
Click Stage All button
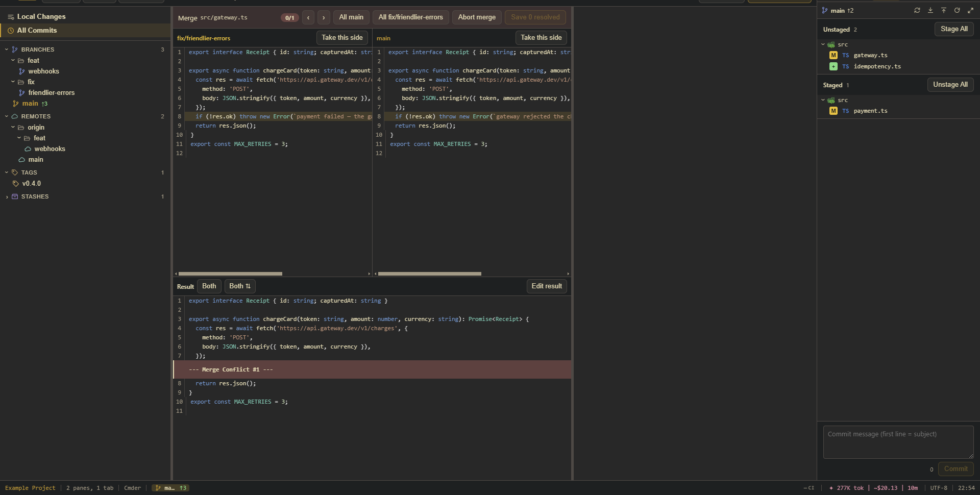point(954,29)
